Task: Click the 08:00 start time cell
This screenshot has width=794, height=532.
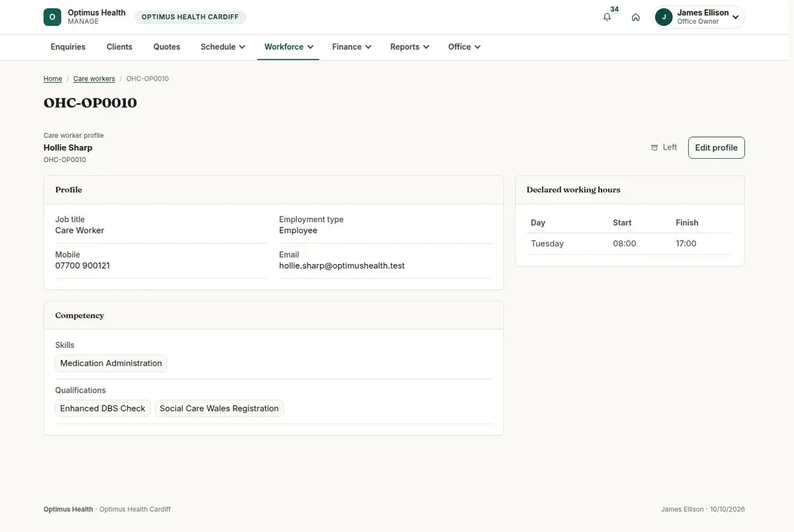Action: click(x=625, y=244)
